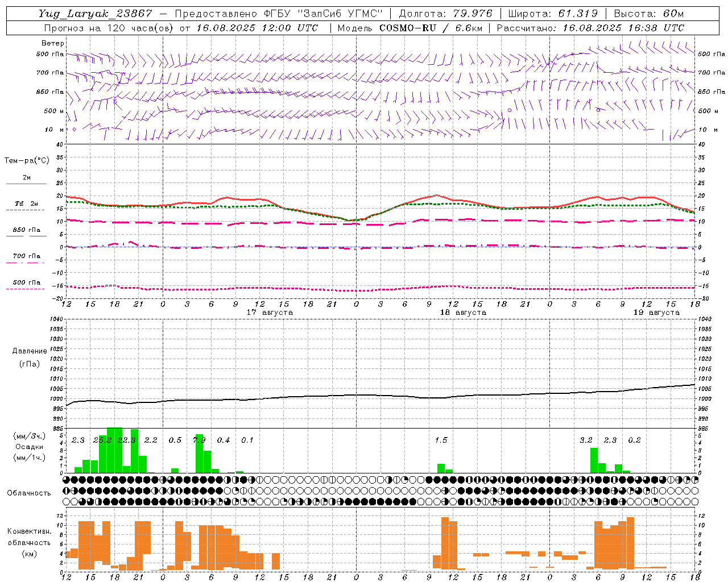Select the 18 августа date label
728x582 pixels.
(x=463, y=313)
